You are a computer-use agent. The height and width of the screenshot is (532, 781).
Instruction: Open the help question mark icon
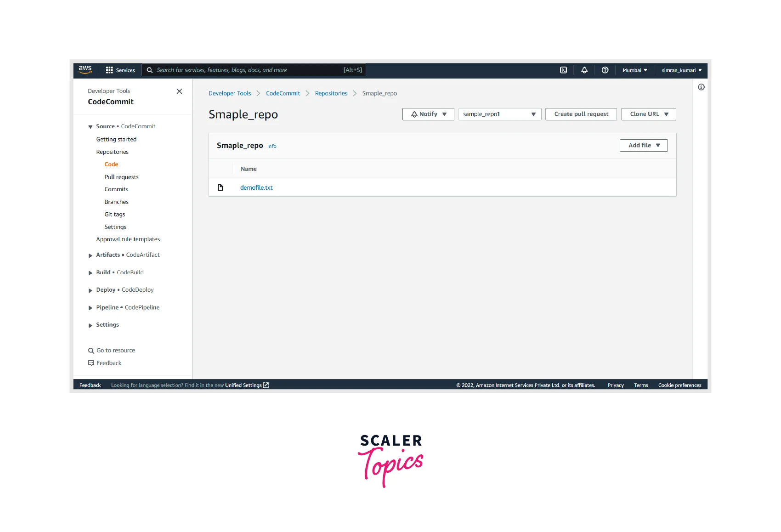pos(605,70)
